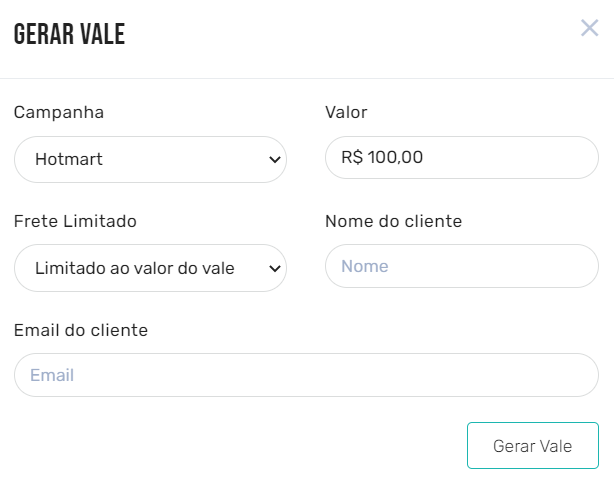Image resolution: width=614 pixels, height=482 pixels.
Task: Click the R$ 100,00 value text
Action: 381,158
